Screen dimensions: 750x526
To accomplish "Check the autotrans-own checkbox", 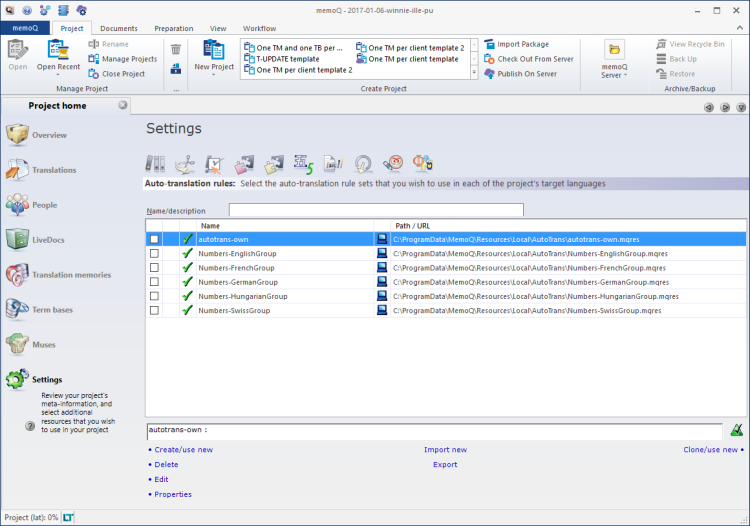I will click(154, 240).
